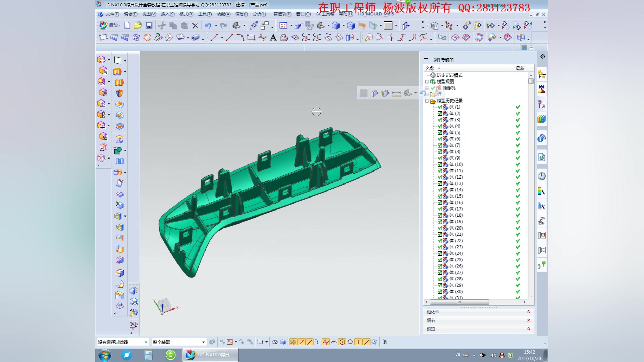Collapse the 模型历史记录 tree node
This screenshot has height=362, width=644.
pyautogui.click(x=427, y=101)
